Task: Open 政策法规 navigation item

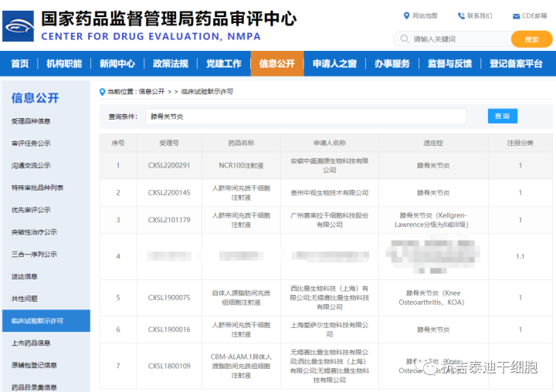Action: (171, 63)
